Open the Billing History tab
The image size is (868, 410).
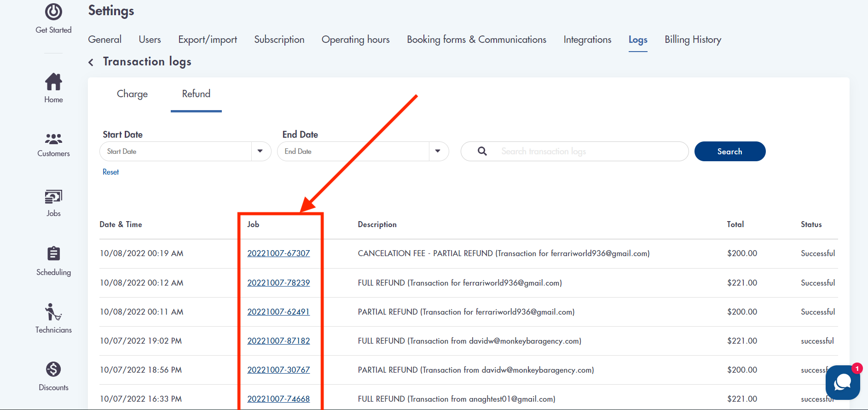(693, 40)
